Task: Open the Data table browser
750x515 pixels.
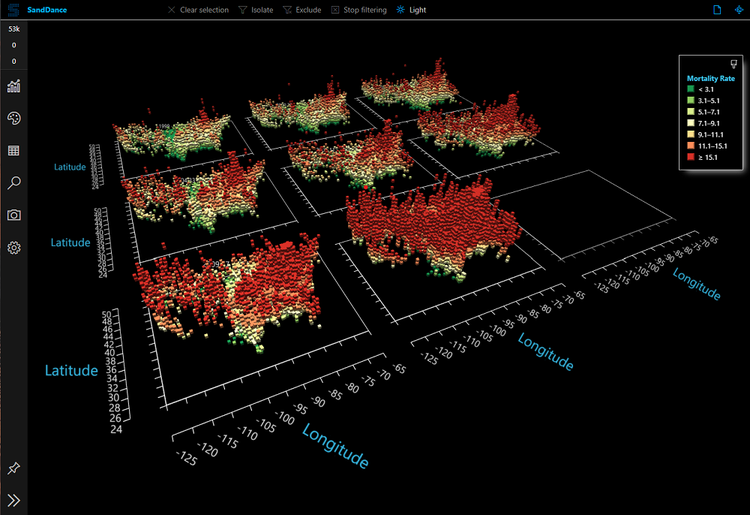Action: coord(14,151)
